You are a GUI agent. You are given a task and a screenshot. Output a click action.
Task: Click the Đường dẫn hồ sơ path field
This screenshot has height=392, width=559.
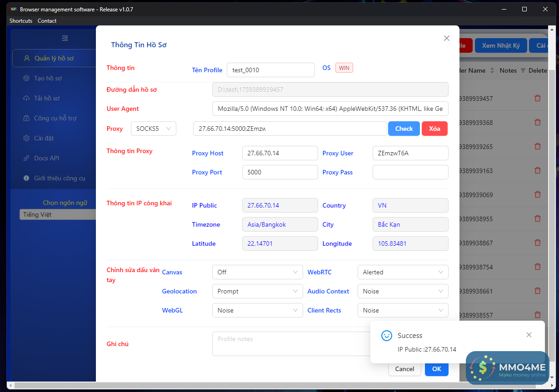[x=330, y=89]
